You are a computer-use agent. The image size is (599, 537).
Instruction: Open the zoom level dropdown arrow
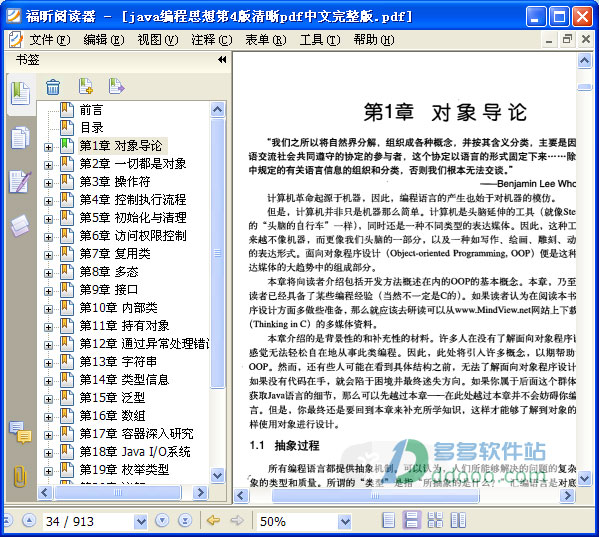click(x=345, y=521)
